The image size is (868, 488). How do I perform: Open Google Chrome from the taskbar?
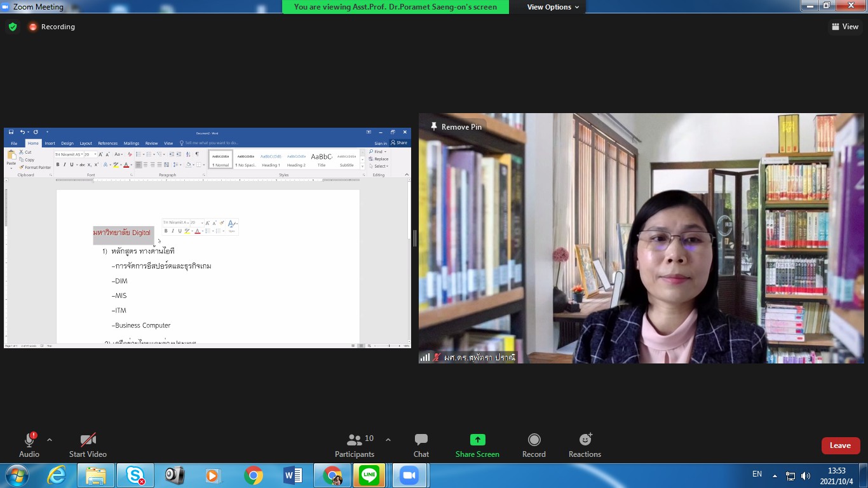pyautogui.click(x=254, y=475)
